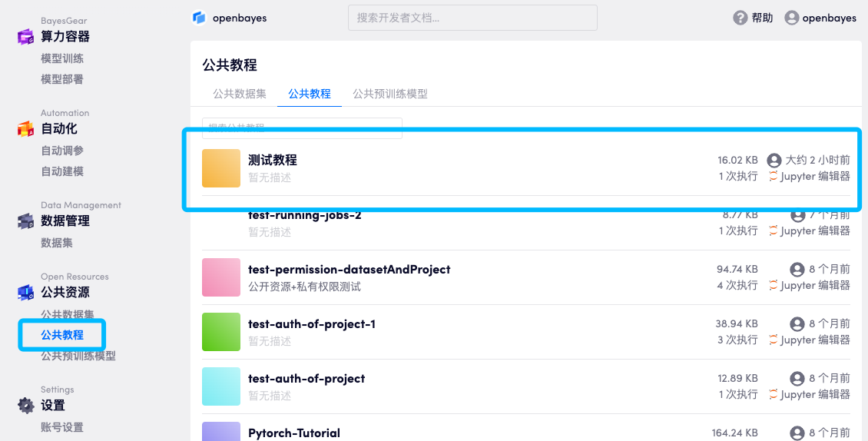Click the green test-auth-of-project-1 color thumbnail
The width and height of the screenshot is (868, 441).
221,332
